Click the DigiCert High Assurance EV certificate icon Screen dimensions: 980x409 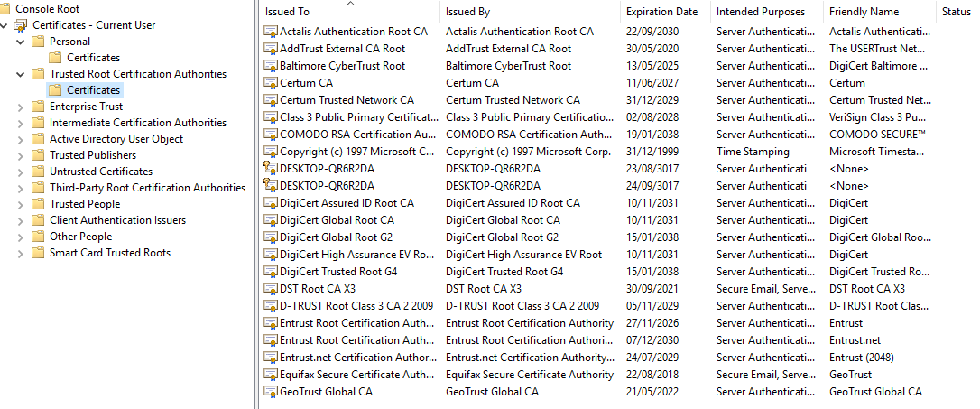[x=271, y=255]
